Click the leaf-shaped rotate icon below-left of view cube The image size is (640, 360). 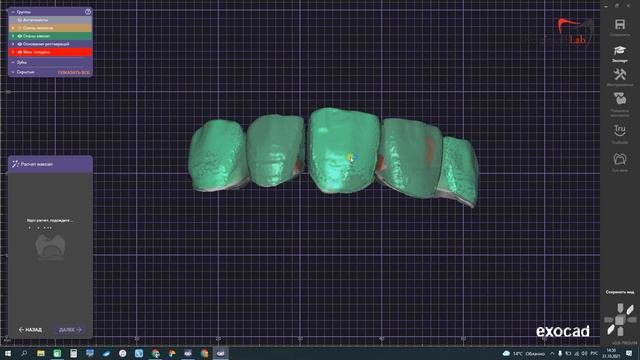[x=611, y=330]
